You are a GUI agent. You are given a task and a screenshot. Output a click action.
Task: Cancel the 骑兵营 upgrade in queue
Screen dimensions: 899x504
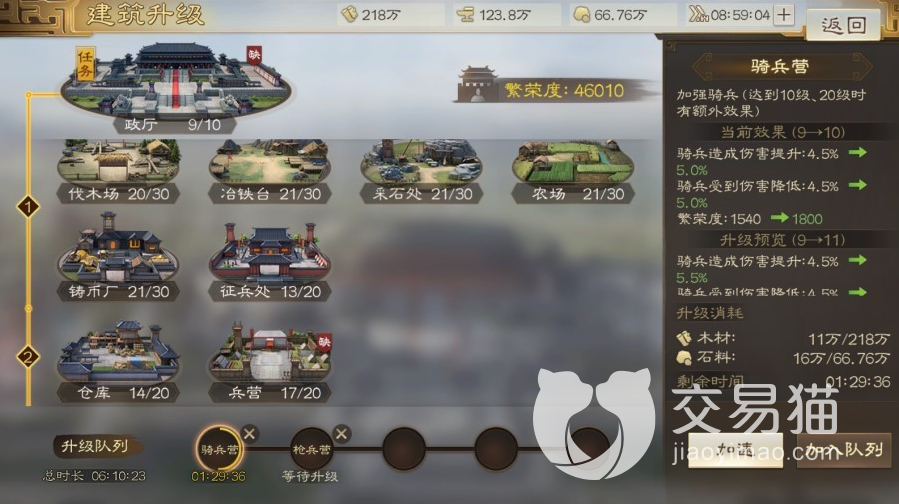coord(249,433)
